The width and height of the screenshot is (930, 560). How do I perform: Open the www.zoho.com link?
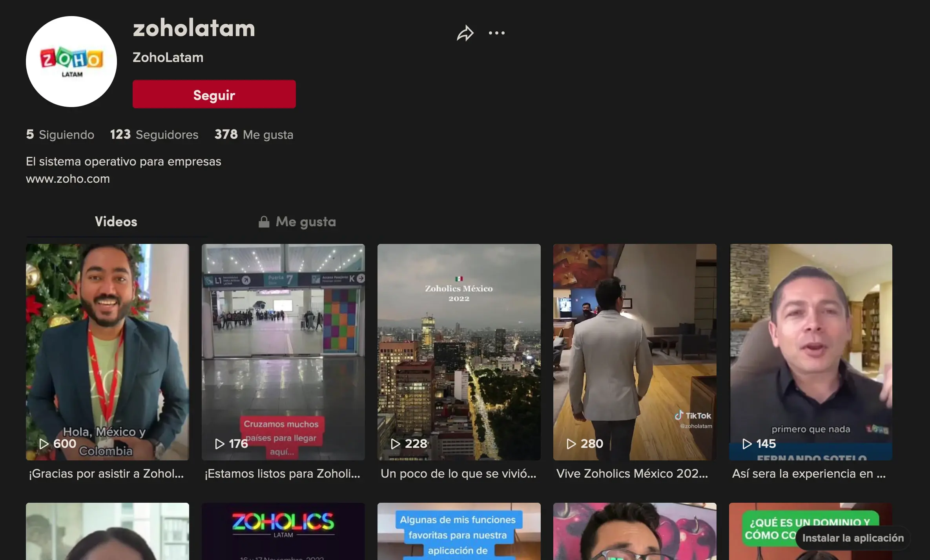pyautogui.click(x=68, y=179)
